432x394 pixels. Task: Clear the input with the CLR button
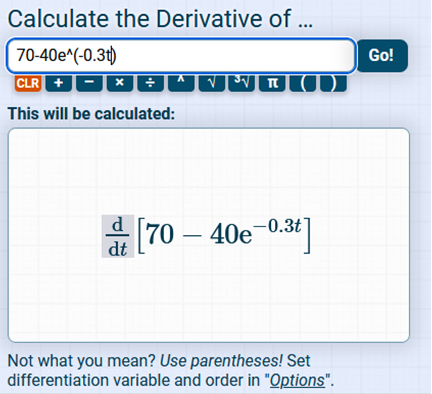tap(28, 83)
